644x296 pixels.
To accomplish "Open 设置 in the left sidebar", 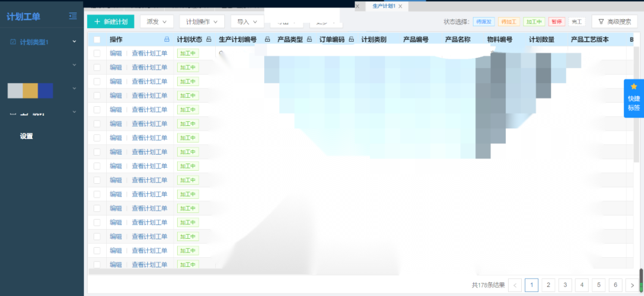I will [26, 136].
